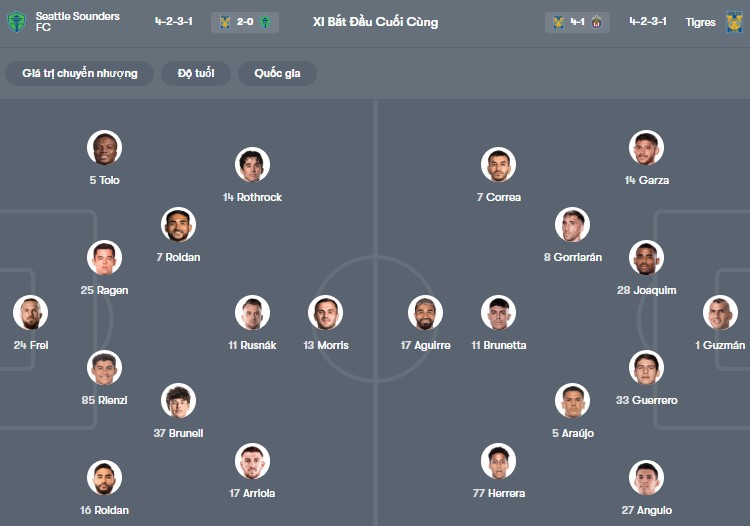The width and height of the screenshot is (750, 526).
Task: Toggle the Quốc gia filter
Action: point(277,73)
